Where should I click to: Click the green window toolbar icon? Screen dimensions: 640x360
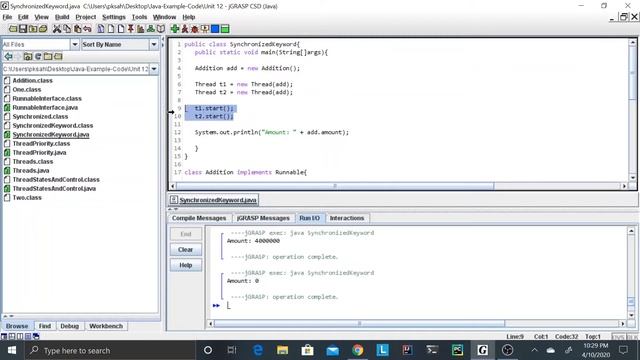225,29
